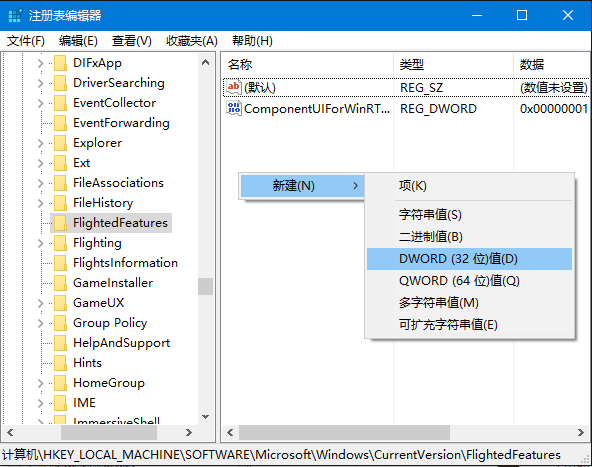Click the DriverSearching folder icon
The width and height of the screenshot is (592, 467).
point(60,83)
